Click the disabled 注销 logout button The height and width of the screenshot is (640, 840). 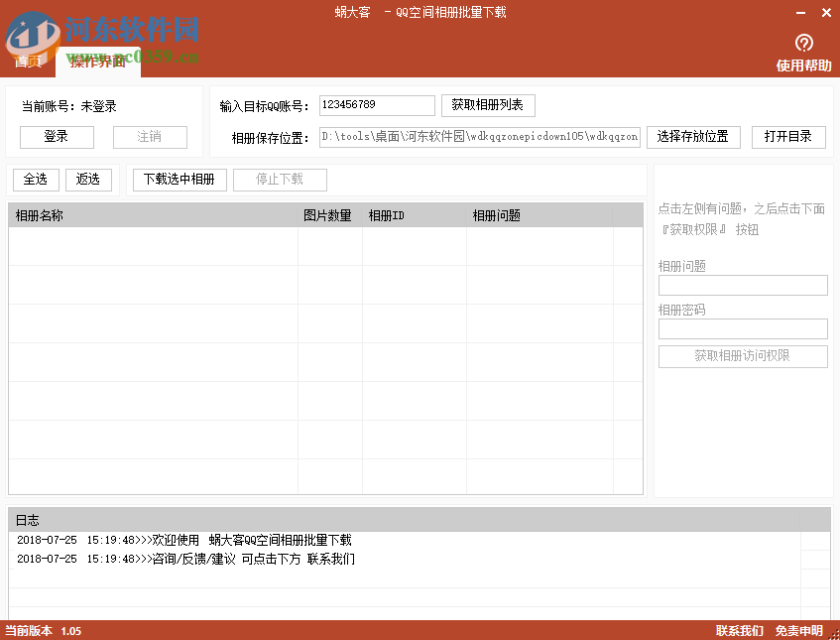pos(150,137)
